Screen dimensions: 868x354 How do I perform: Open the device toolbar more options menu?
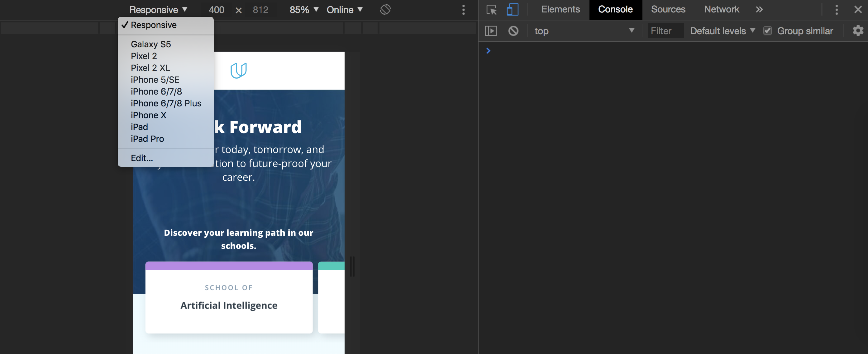463,10
